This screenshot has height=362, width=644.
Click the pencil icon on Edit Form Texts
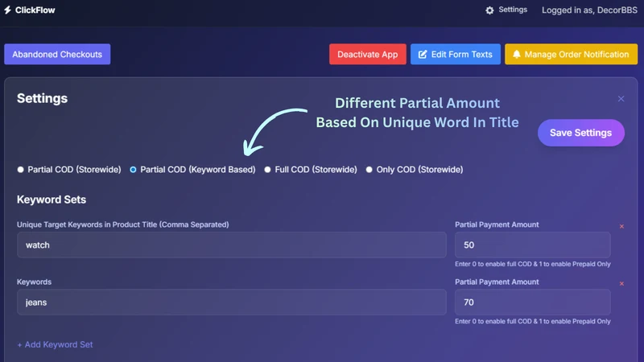point(423,54)
